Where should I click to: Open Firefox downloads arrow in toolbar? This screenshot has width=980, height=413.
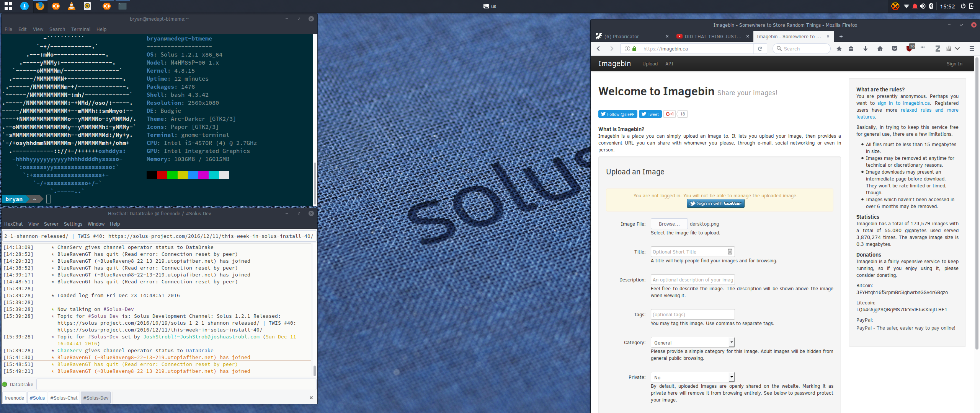point(866,49)
